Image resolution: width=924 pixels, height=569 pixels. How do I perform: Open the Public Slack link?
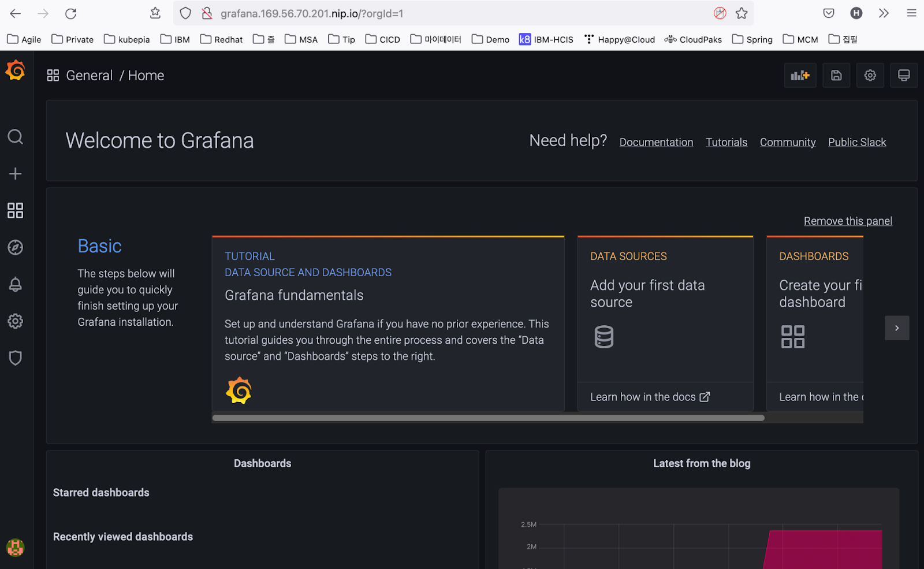tap(857, 142)
